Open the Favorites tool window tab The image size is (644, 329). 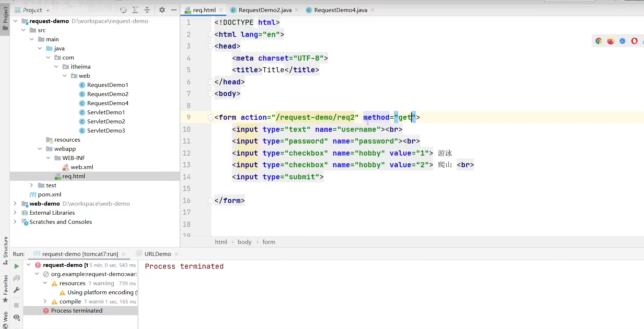pos(5,288)
